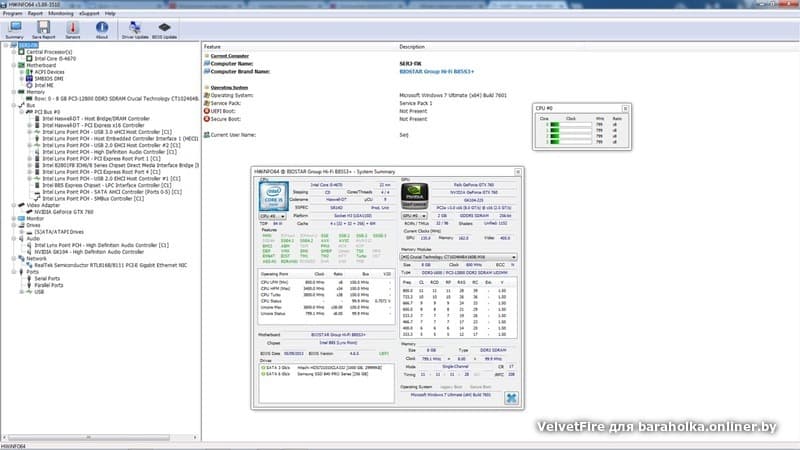Collapse the PCI Bus #0 node
Image resolution: width=800 pixels, height=450 pixels.
tap(21, 112)
